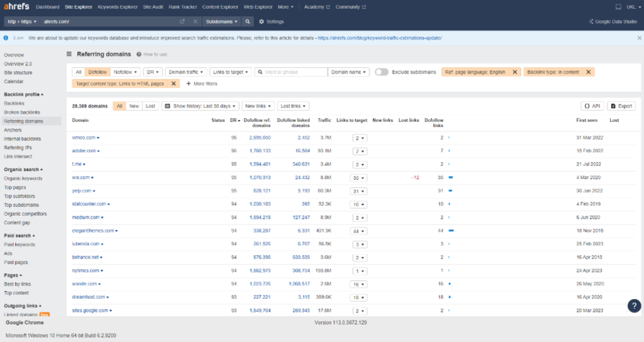Remove Ref. page language English filter
Viewport: 644px width, 342px height.
tap(515, 72)
